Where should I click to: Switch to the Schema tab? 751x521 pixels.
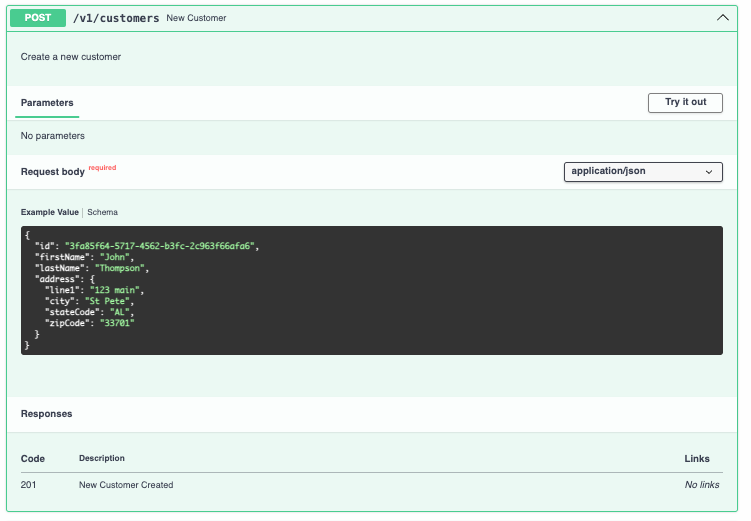point(102,213)
